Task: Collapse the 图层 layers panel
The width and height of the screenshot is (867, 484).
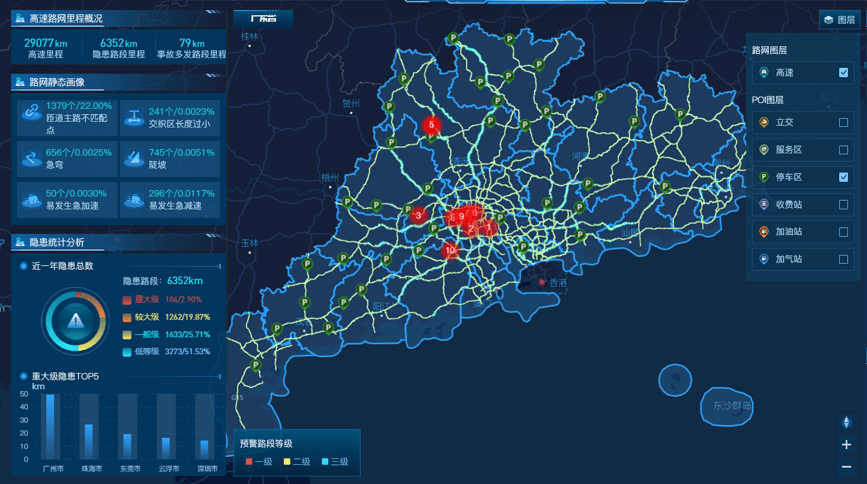Action: (x=839, y=20)
